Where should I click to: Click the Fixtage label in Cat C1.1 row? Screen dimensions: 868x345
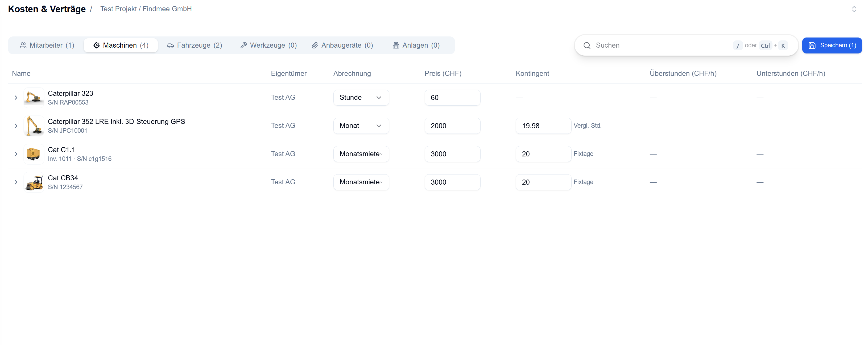pyautogui.click(x=583, y=154)
